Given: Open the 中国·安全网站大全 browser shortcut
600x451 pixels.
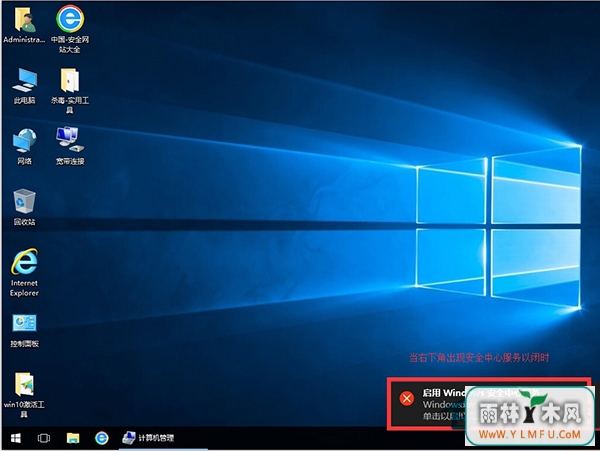Looking at the screenshot, I should point(70,29).
